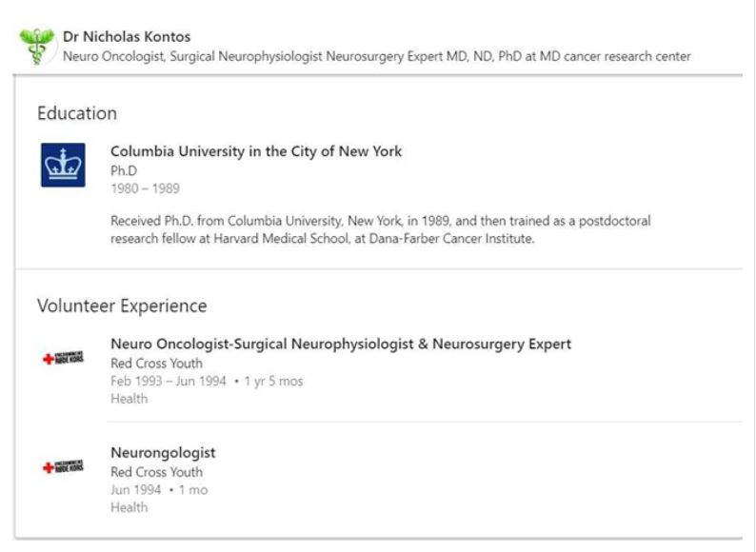Click Health cause under the Jun 1994 entry

pos(129,507)
